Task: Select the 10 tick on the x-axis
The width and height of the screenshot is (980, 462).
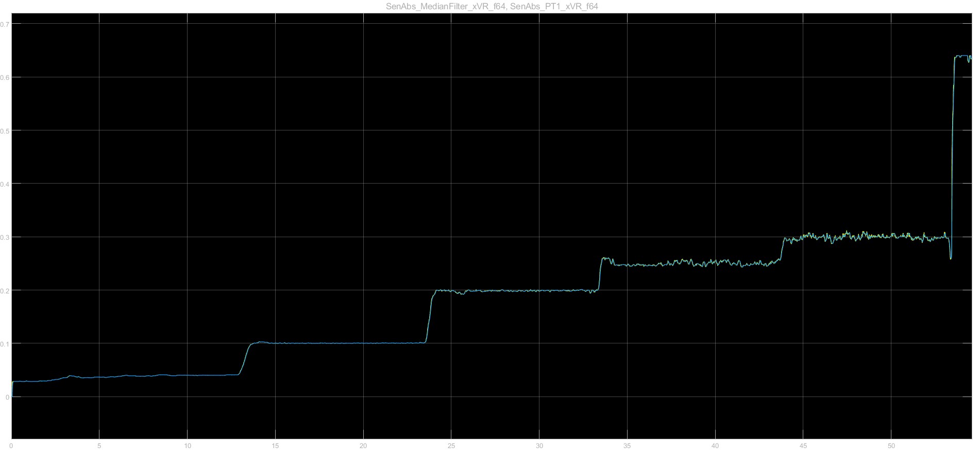Action: click(x=188, y=445)
